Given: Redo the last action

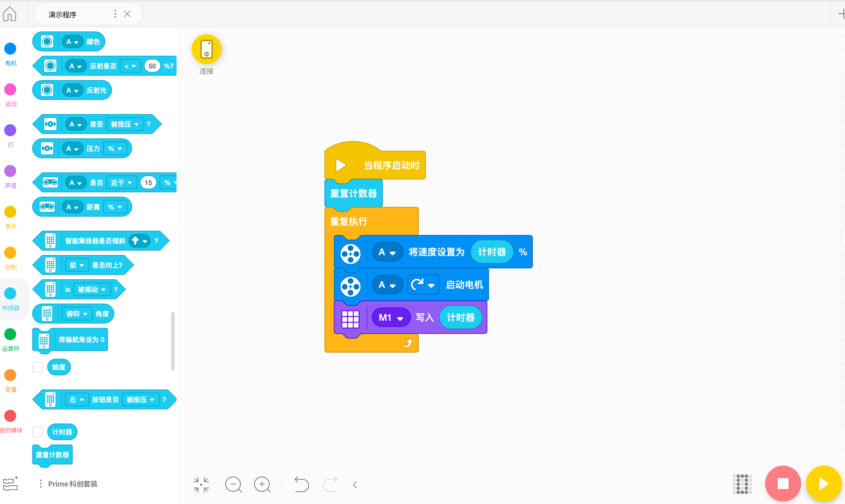Looking at the screenshot, I should pos(330,484).
